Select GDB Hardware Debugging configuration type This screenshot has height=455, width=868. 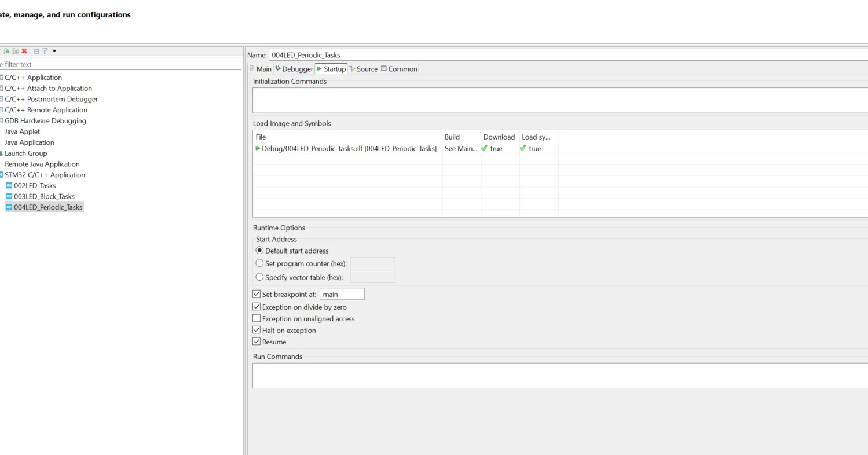(45, 121)
